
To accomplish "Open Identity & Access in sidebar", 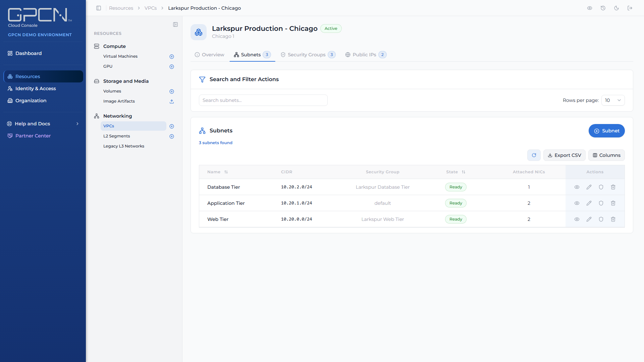I will (43, 88).
